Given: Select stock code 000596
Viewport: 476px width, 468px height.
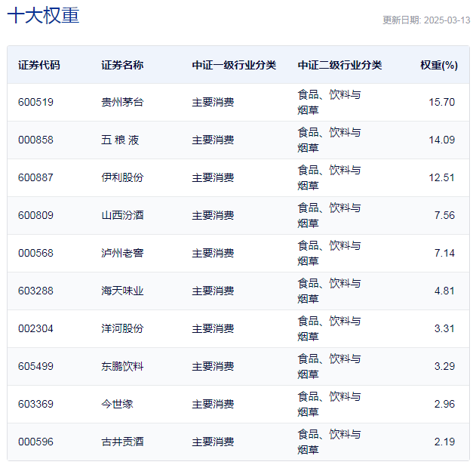Looking at the screenshot, I should tap(35, 442).
